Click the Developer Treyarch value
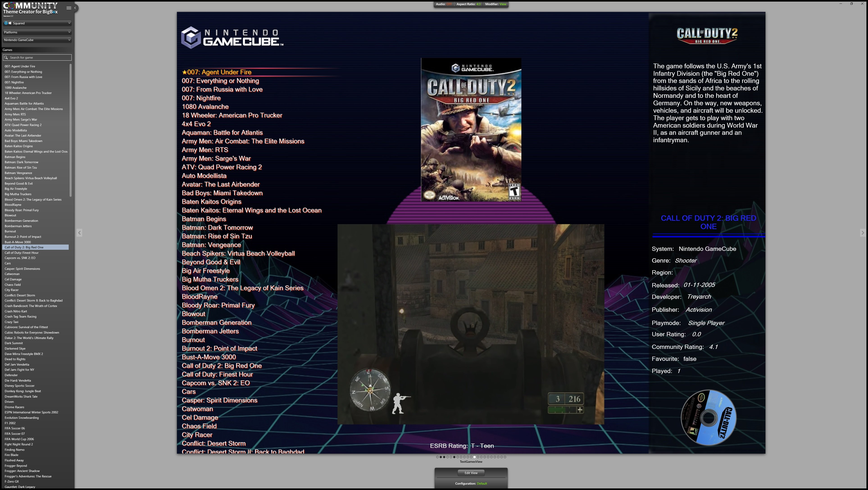The width and height of the screenshot is (868, 490). 699,297
